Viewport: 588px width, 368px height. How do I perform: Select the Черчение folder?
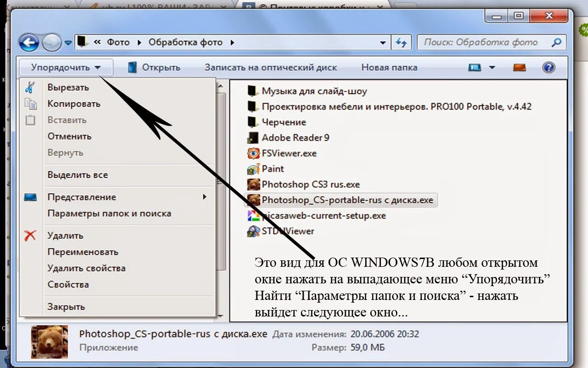[x=277, y=122]
